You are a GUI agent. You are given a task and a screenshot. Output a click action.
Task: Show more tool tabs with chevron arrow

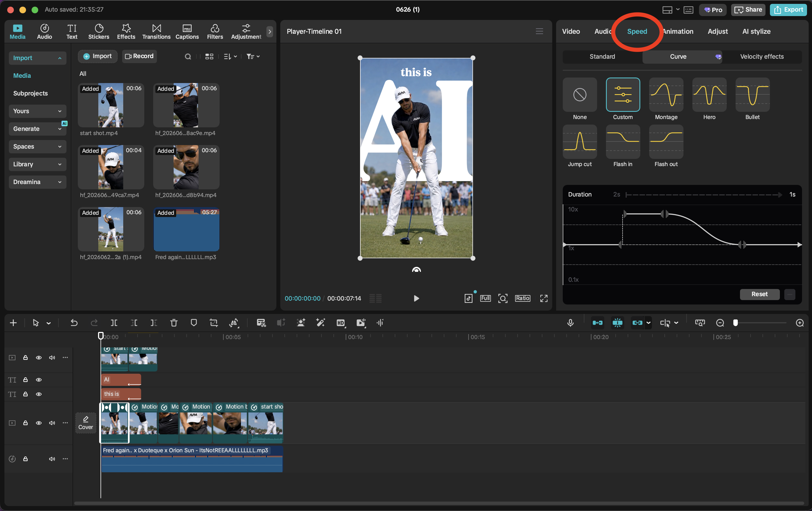270,32
